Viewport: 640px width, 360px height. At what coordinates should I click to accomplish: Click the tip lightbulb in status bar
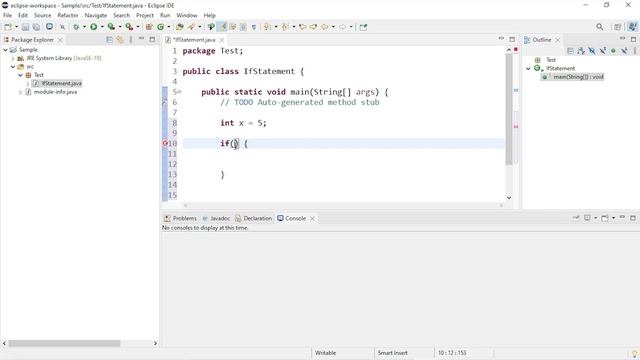pos(634,353)
